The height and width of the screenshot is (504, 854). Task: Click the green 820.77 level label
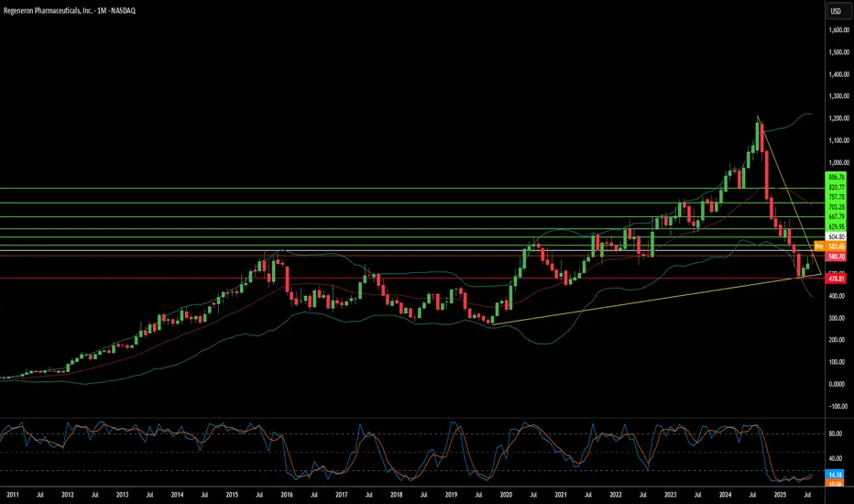click(x=836, y=187)
